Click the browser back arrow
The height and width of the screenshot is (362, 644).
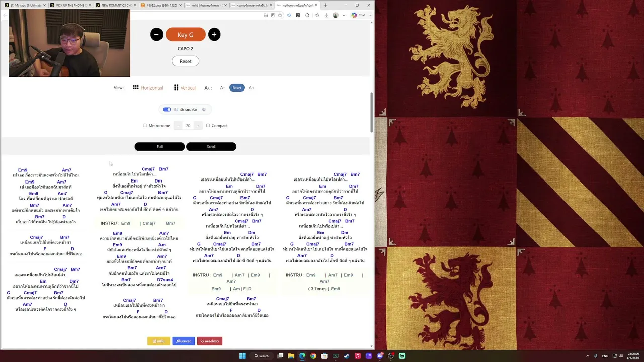coord(6,15)
